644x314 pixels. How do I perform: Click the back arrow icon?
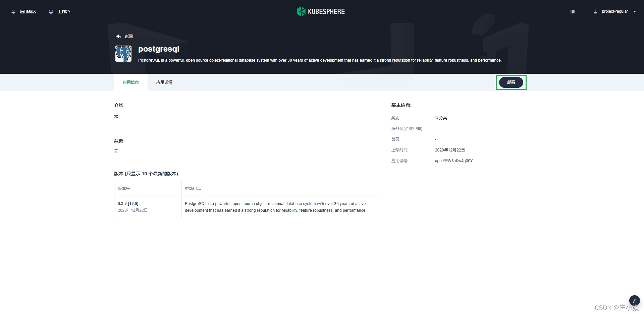point(119,36)
